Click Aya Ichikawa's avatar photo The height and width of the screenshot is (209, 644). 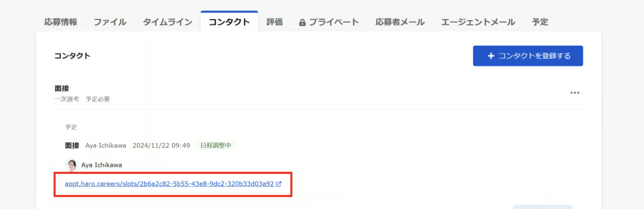[x=72, y=165]
